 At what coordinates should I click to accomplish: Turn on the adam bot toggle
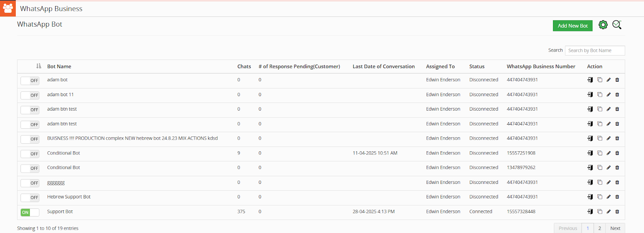pos(30,80)
